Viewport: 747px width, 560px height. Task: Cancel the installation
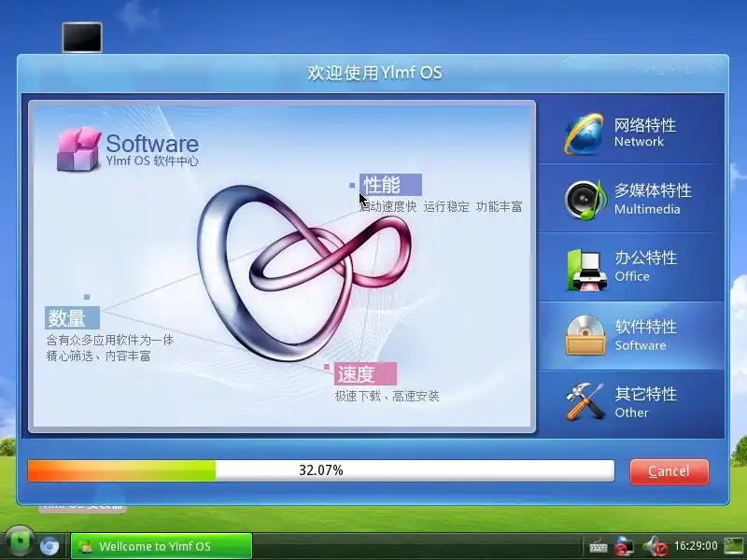(669, 471)
